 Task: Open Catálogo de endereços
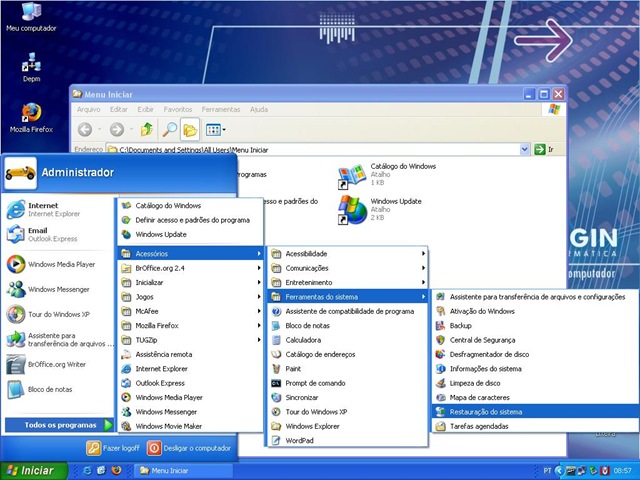[x=348, y=354]
